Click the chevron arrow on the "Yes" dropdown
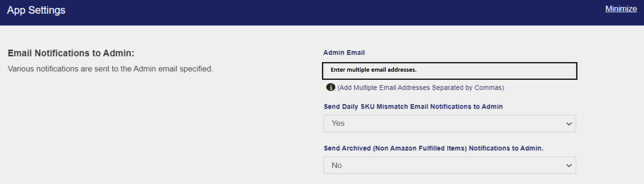The image size is (644, 184). 569,124
